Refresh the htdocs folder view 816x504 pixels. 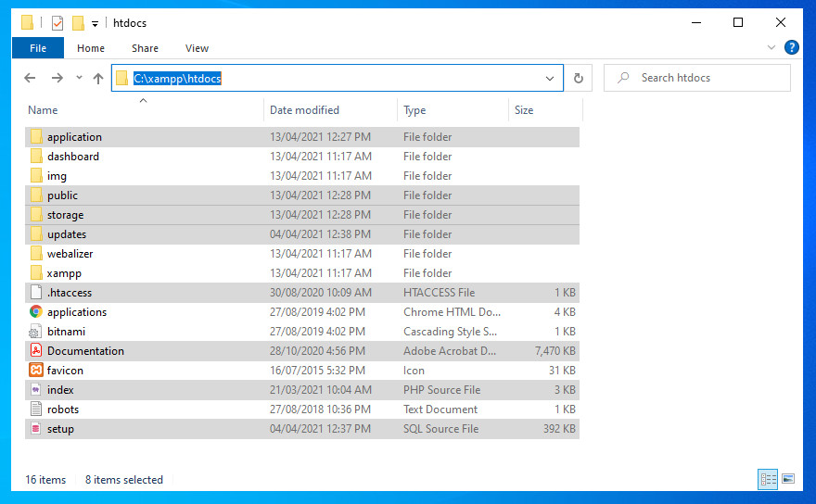tap(579, 78)
